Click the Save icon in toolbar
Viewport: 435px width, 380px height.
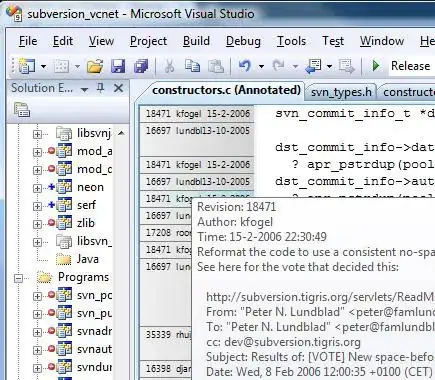pyautogui.click(x=118, y=66)
